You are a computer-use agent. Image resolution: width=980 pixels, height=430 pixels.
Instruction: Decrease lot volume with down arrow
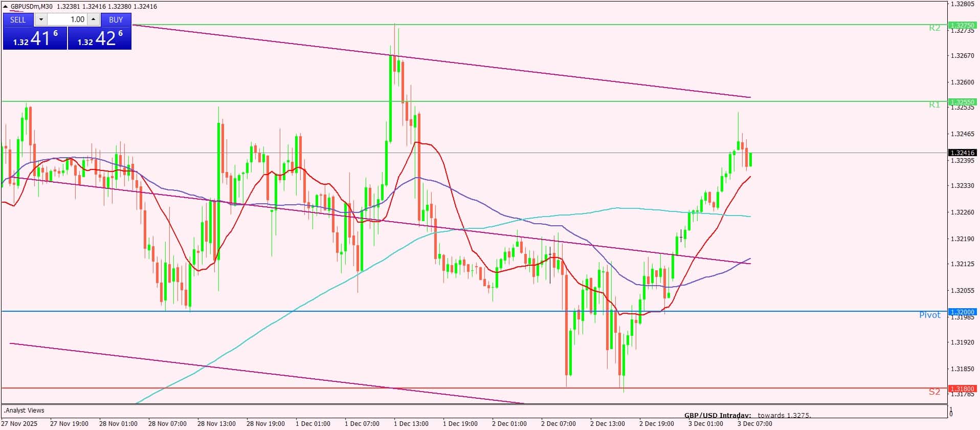(41, 19)
